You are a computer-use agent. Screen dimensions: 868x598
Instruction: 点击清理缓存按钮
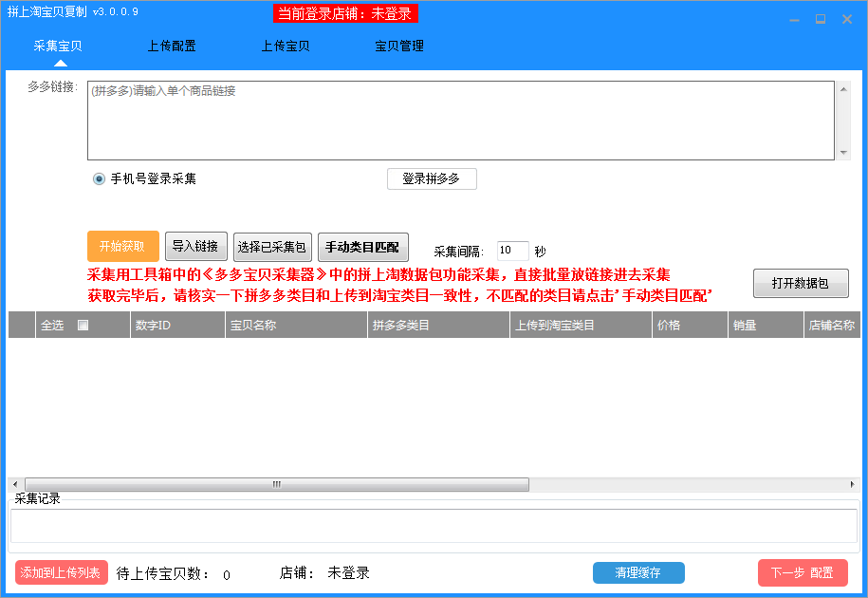(638, 572)
